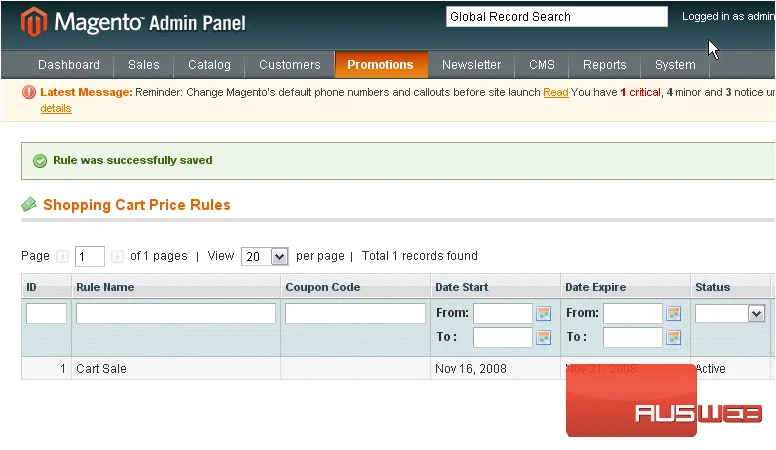Click Date Start From input field
Screen dimensions: 776x450
coord(503,313)
